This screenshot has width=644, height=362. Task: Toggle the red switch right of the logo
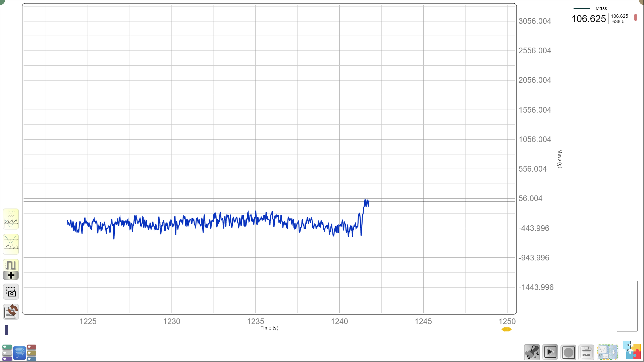(x=32, y=347)
